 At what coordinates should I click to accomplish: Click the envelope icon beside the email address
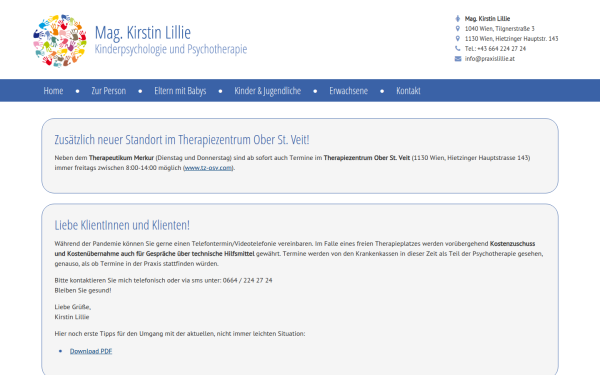(458, 59)
